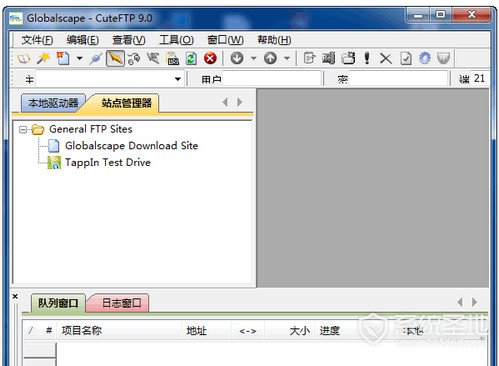
Task: Open the blue gear Settings icon
Action: point(425,59)
